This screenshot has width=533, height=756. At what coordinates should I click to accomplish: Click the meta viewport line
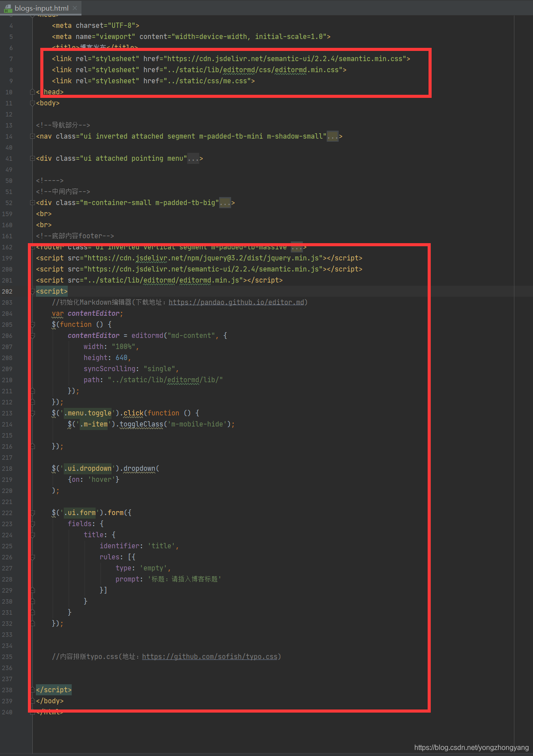(x=191, y=37)
